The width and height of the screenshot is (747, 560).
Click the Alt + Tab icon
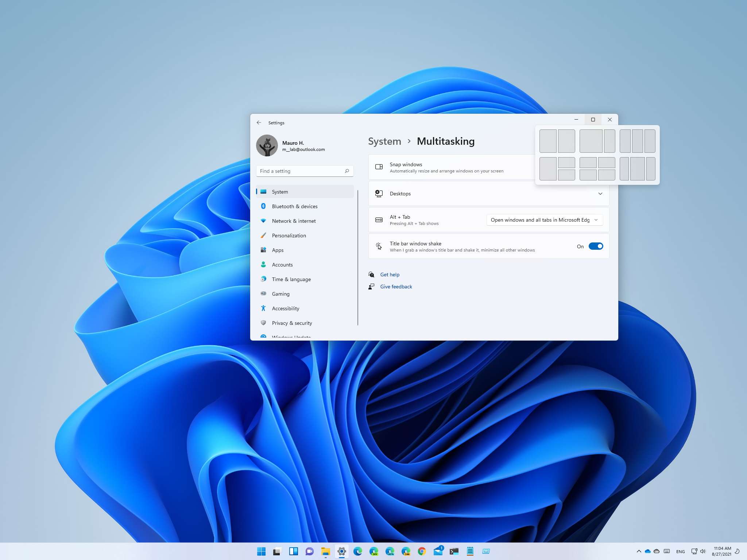379,220
